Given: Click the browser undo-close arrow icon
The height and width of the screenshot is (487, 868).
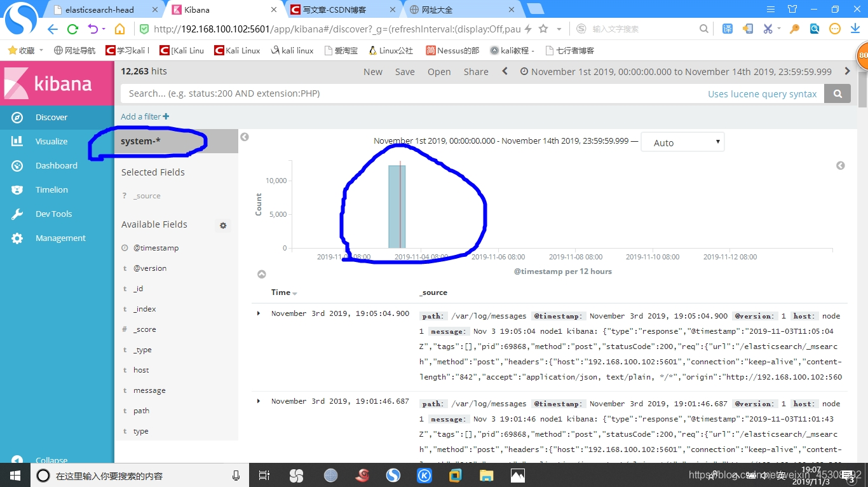Looking at the screenshot, I should pyautogui.click(x=93, y=29).
